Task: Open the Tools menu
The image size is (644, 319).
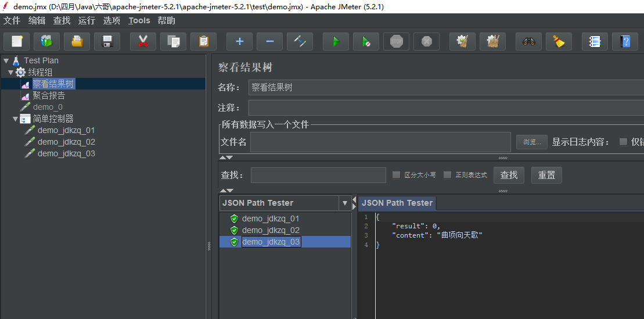Action: click(x=139, y=20)
